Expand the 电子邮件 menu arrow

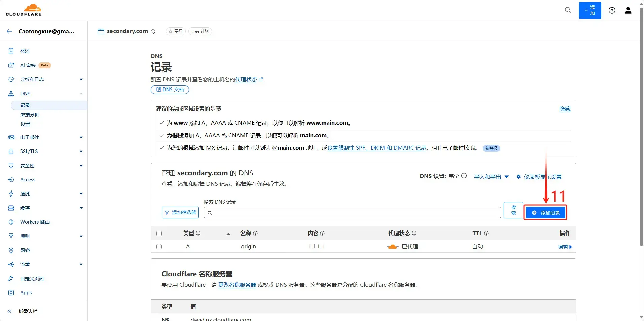(x=81, y=137)
